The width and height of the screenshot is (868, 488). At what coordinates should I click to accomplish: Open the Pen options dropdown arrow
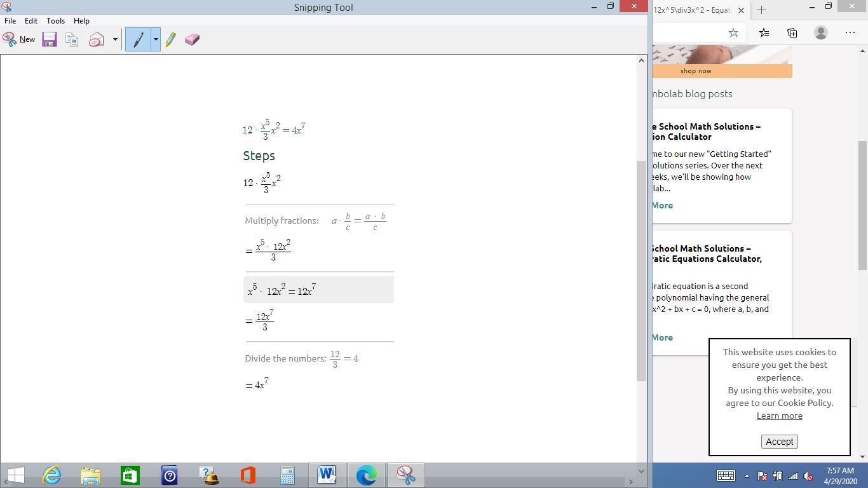(155, 39)
